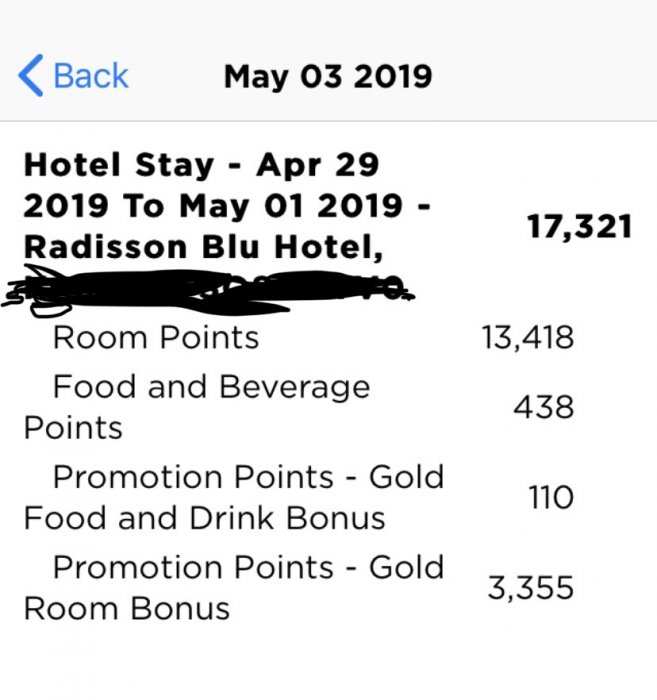Image resolution: width=657 pixels, height=700 pixels.
Task: Tap the May 03 2019 page title
Action: pyautogui.click(x=328, y=76)
